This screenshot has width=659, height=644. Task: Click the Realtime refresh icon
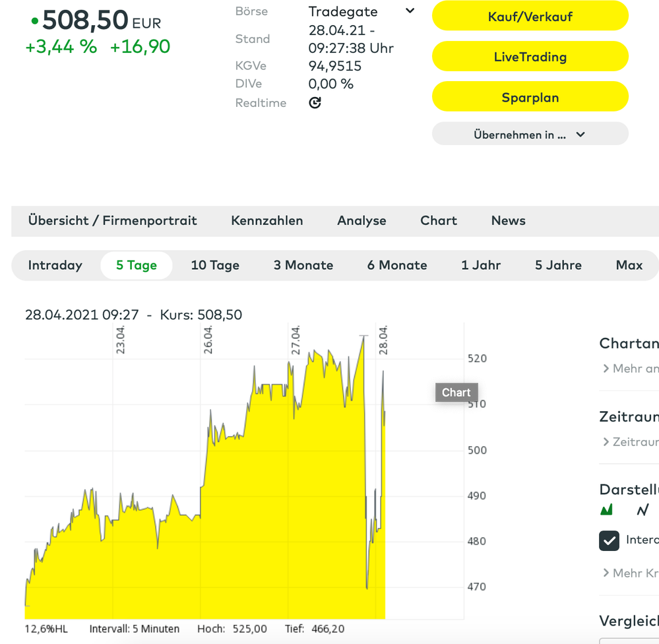click(x=315, y=103)
